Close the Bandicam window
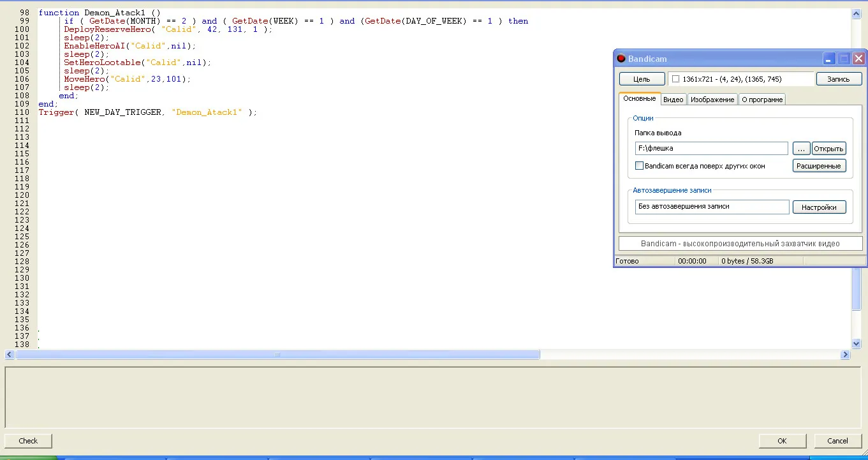Screen dimensions: 868x460 858,59
